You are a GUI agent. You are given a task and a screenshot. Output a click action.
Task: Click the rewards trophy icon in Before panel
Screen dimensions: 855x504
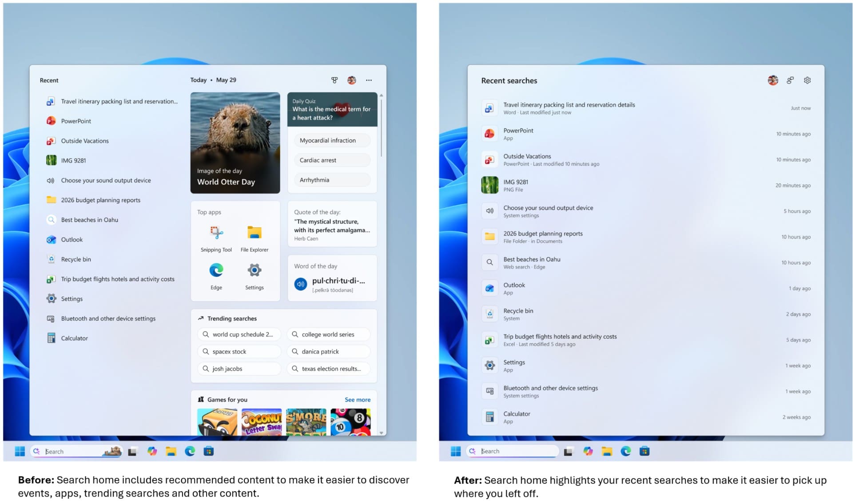[334, 80]
